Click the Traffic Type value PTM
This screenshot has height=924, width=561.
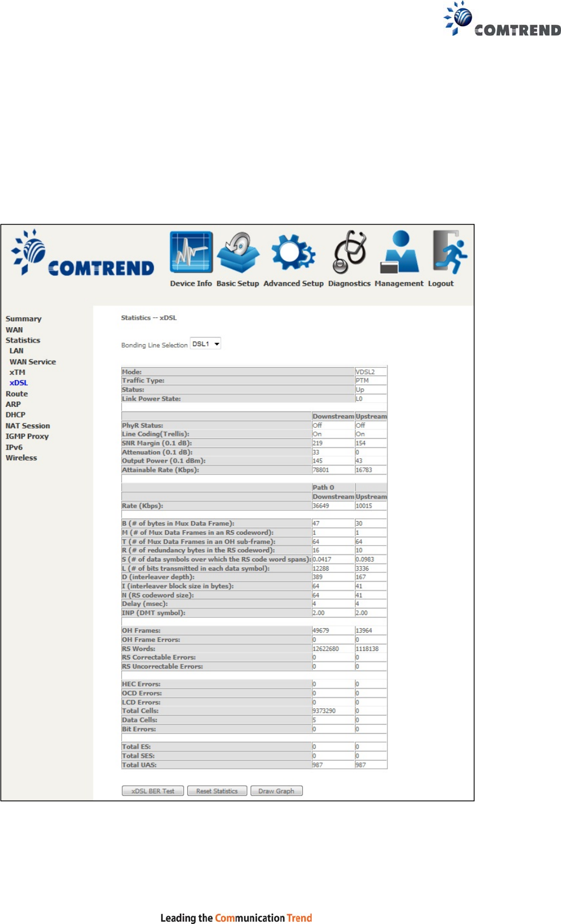(362, 381)
